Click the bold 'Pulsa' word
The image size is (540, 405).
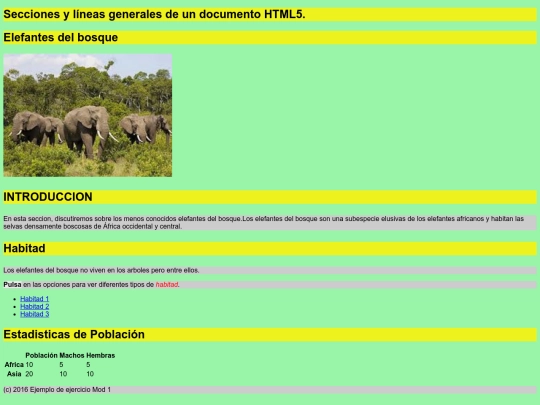click(12, 284)
